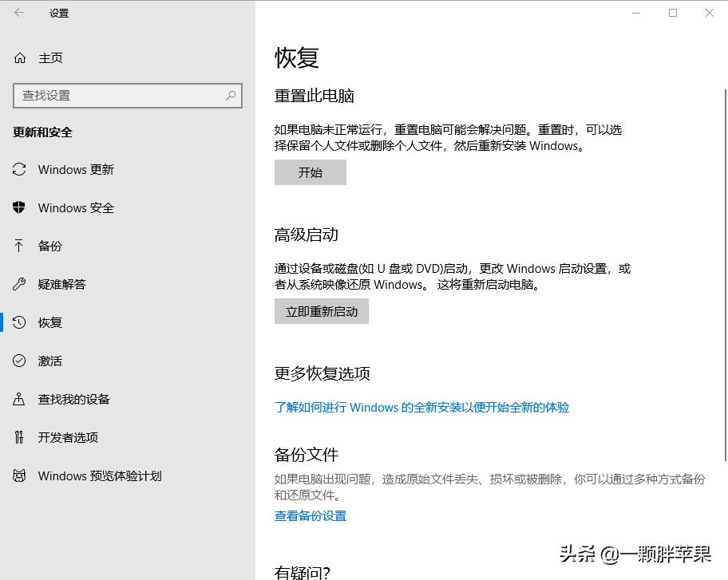
Task: Click the magnifier icon in the search box
Action: click(x=230, y=95)
